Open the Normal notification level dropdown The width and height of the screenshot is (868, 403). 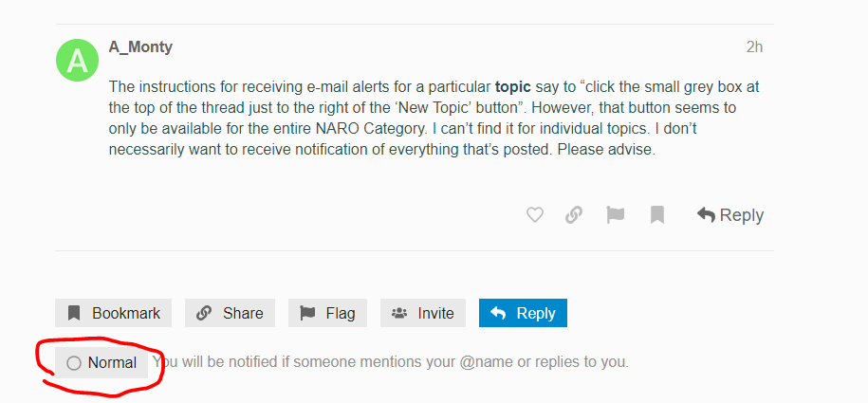[x=102, y=363]
